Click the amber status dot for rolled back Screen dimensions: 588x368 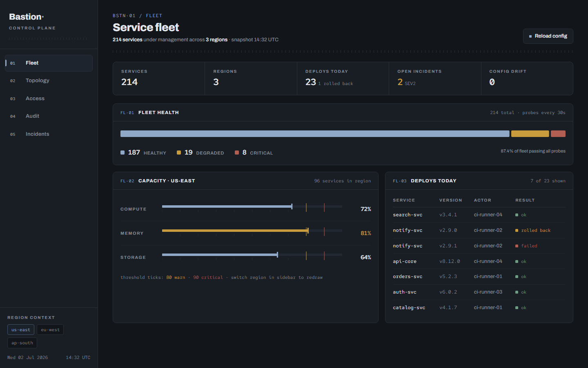point(517,231)
